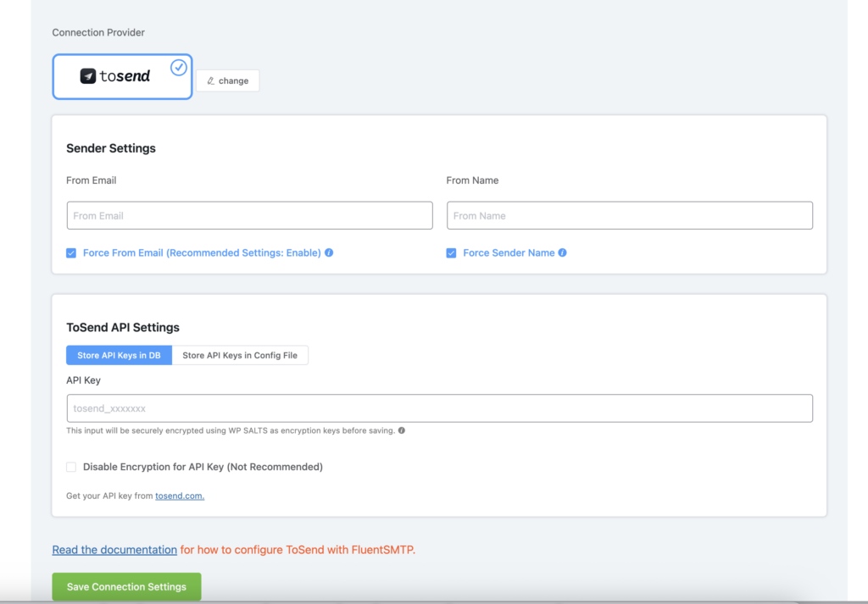The width and height of the screenshot is (868, 604).
Task: Visit the tosend.com link
Action: [x=179, y=496]
